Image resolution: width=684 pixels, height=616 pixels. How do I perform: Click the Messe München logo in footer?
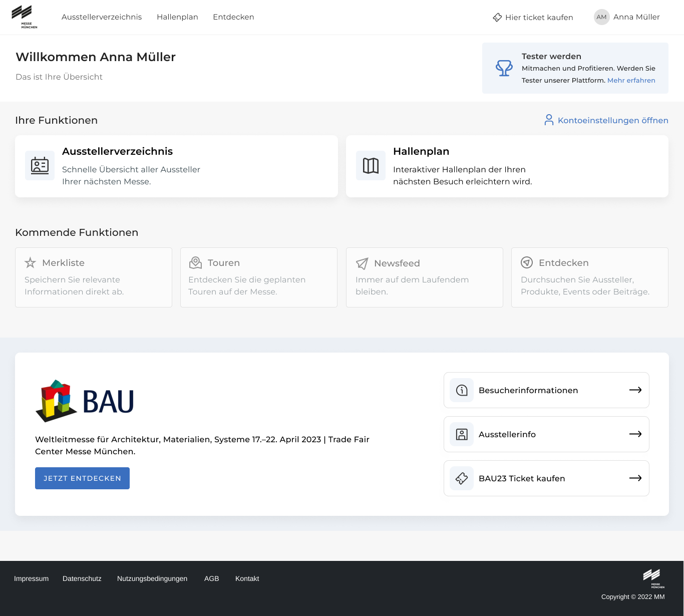653,578
